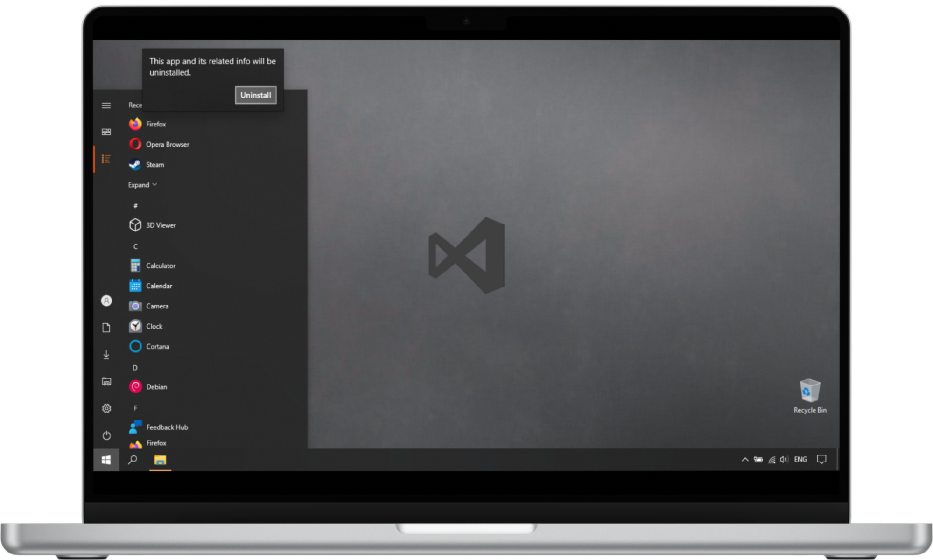The image size is (933, 560).
Task: Click the C letter header
Action: pos(135,246)
